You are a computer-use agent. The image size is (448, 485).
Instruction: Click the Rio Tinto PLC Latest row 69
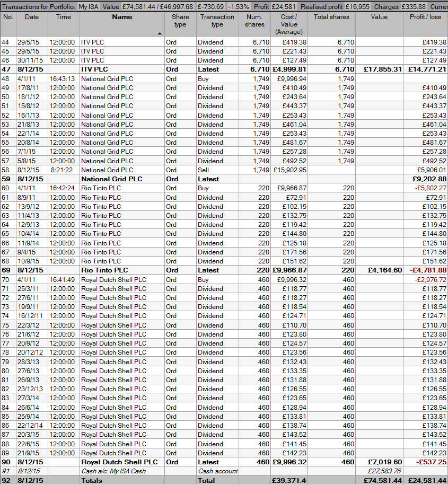point(122,270)
